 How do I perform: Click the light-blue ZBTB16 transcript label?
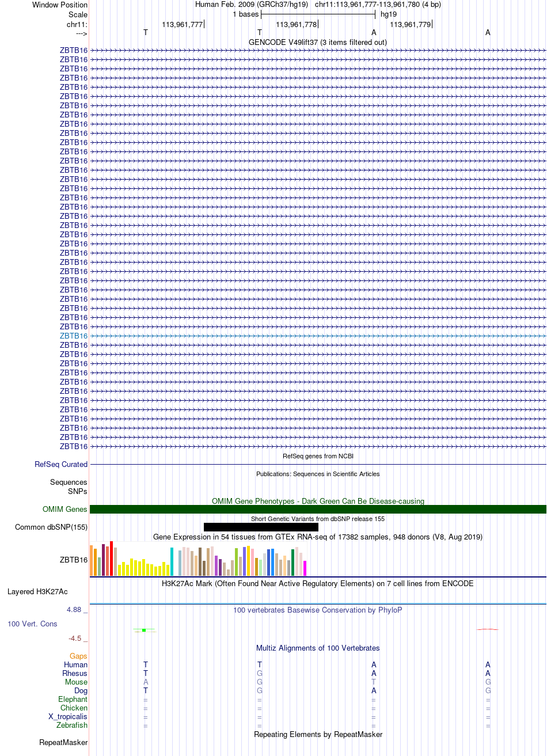[x=74, y=336]
